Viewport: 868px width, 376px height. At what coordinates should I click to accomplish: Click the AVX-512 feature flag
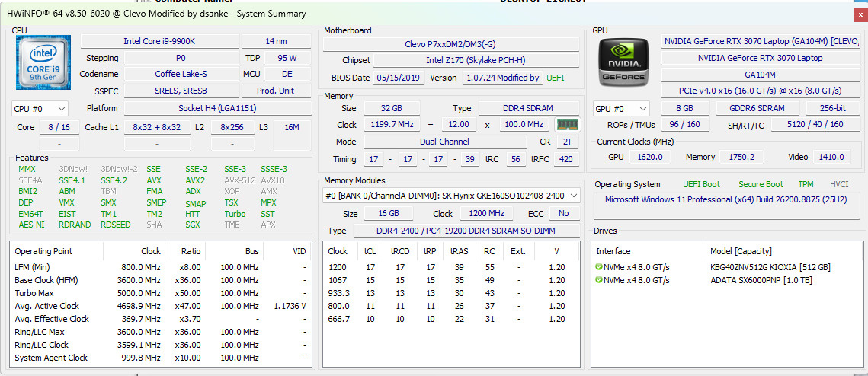pos(240,180)
